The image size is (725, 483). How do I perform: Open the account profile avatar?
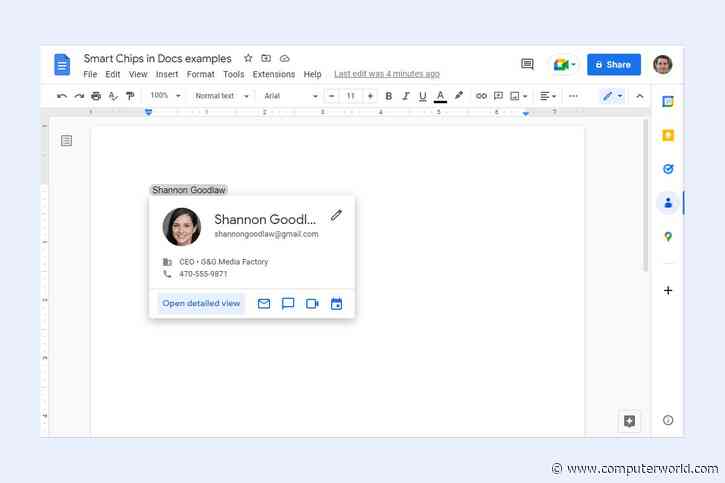pyautogui.click(x=663, y=64)
